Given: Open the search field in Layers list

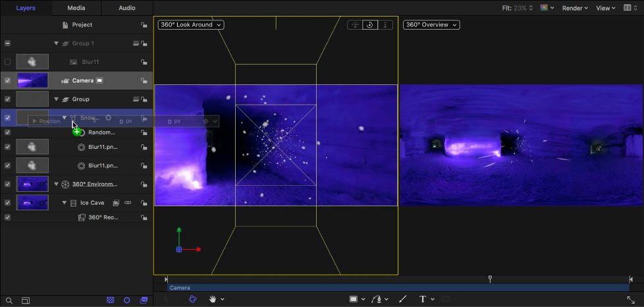Looking at the screenshot, I should pyautogui.click(x=9, y=300).
